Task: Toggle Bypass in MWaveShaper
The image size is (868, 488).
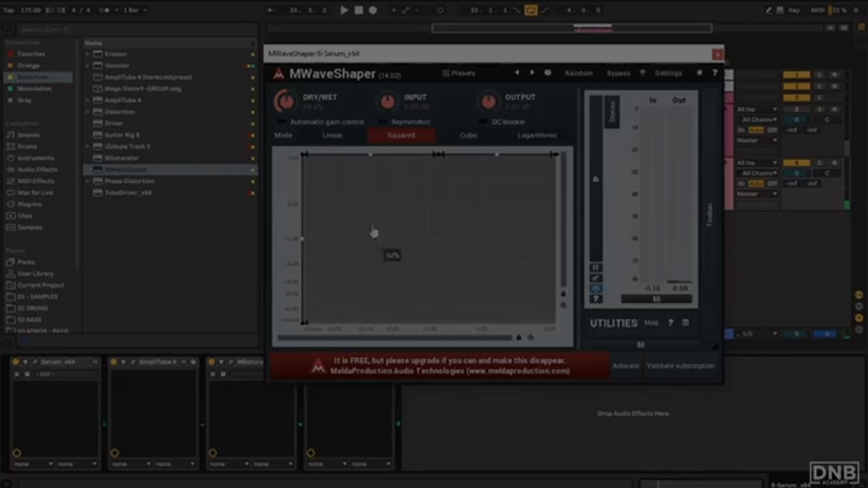Action: pyautogui.click(x=618, y=73)
